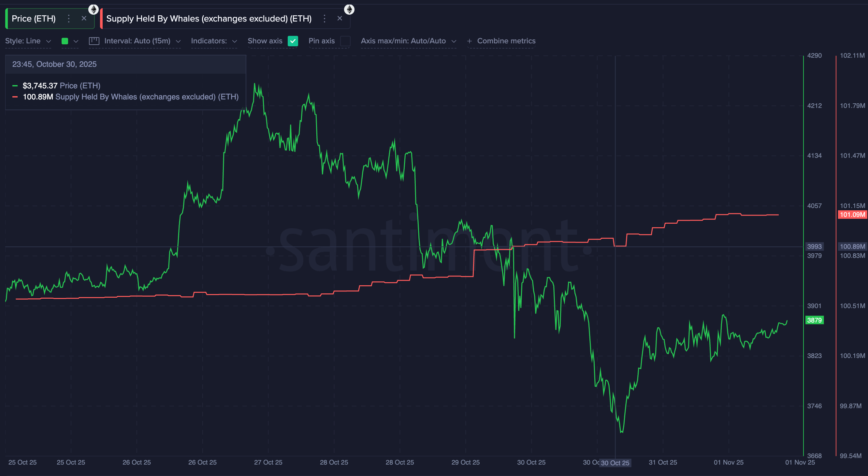868x476 pixels.
Task: Click the interval chart icon before Interval setting
Action: pyautogui.click(x=94, y=41)
